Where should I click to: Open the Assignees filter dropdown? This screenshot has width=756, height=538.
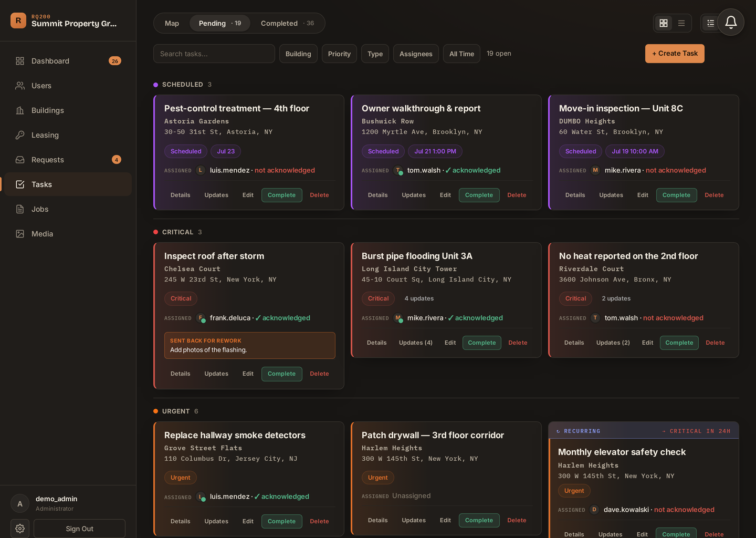(416, 54)
